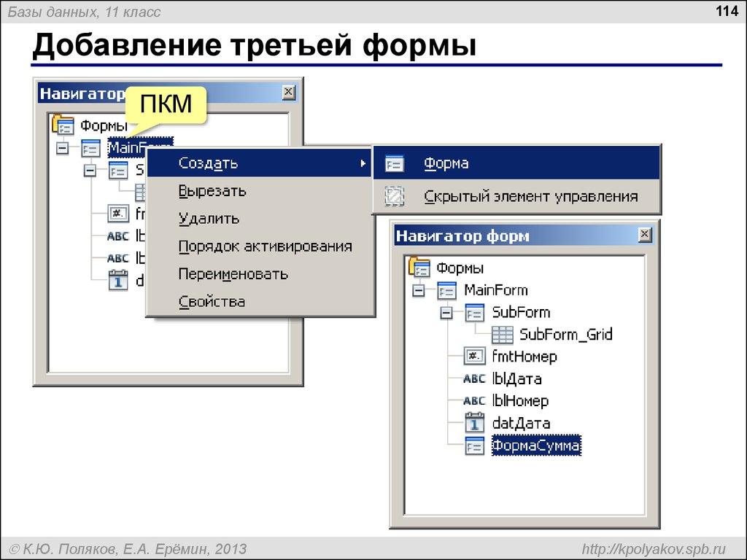Click the form icon beside Форма submenu entry

395,163
